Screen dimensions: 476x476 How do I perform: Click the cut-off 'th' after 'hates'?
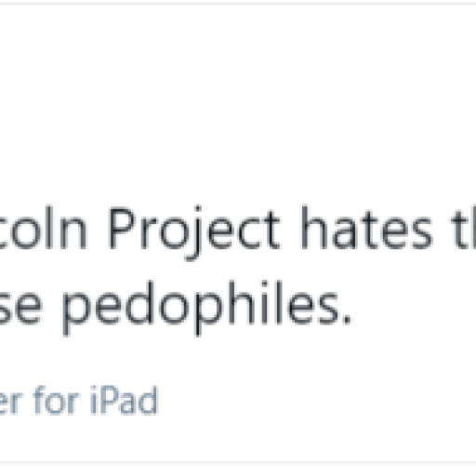pyautogui.click(x=464, y=228)
